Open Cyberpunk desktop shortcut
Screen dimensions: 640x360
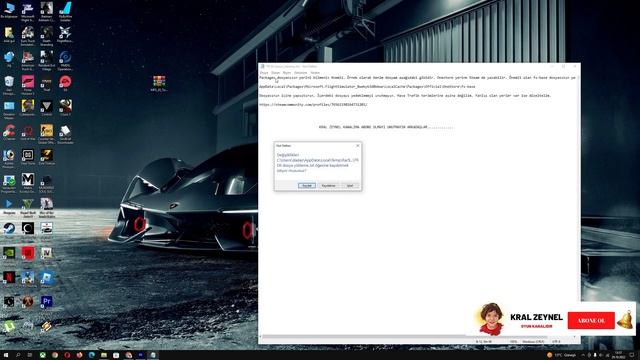[28, 108]
